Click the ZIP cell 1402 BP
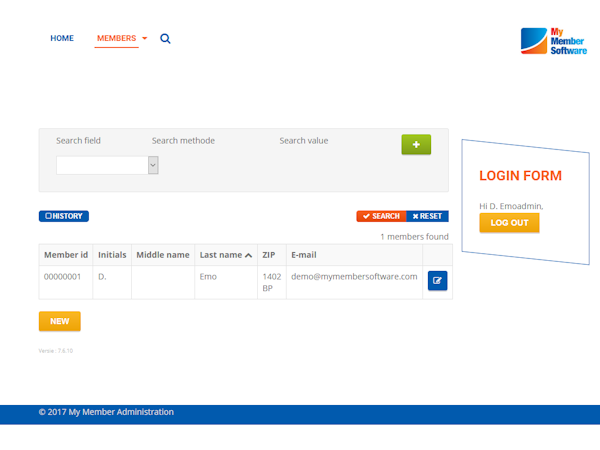Screen dimensions: 600x450 272,282
